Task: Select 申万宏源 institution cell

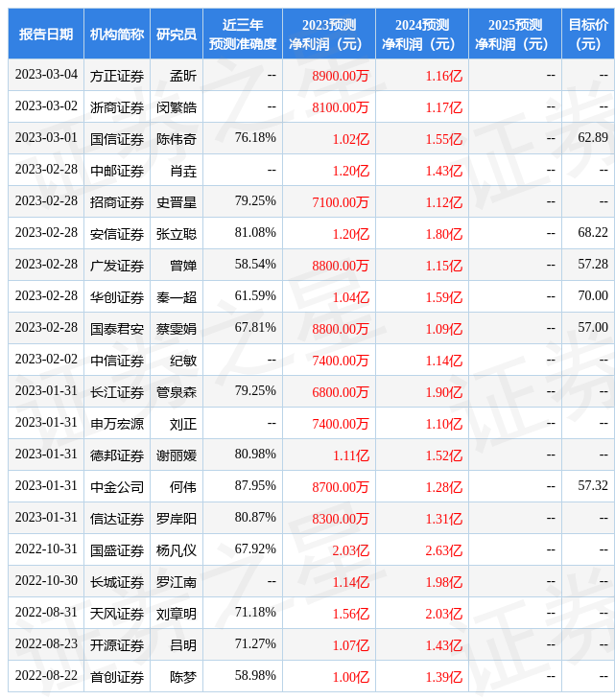Action: pos(117,424)
